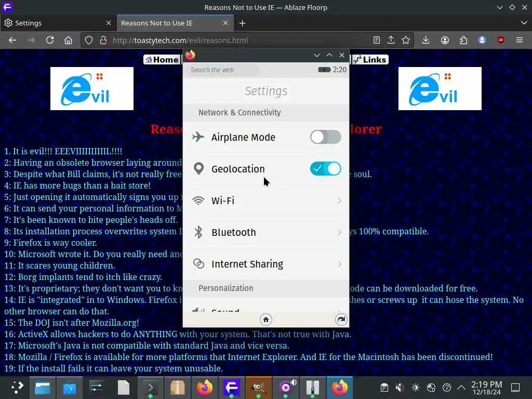Image resolution: width=532 pixels, height=399 pixels.
Task: Click the simulator rotate screen button
Action: 341,320
